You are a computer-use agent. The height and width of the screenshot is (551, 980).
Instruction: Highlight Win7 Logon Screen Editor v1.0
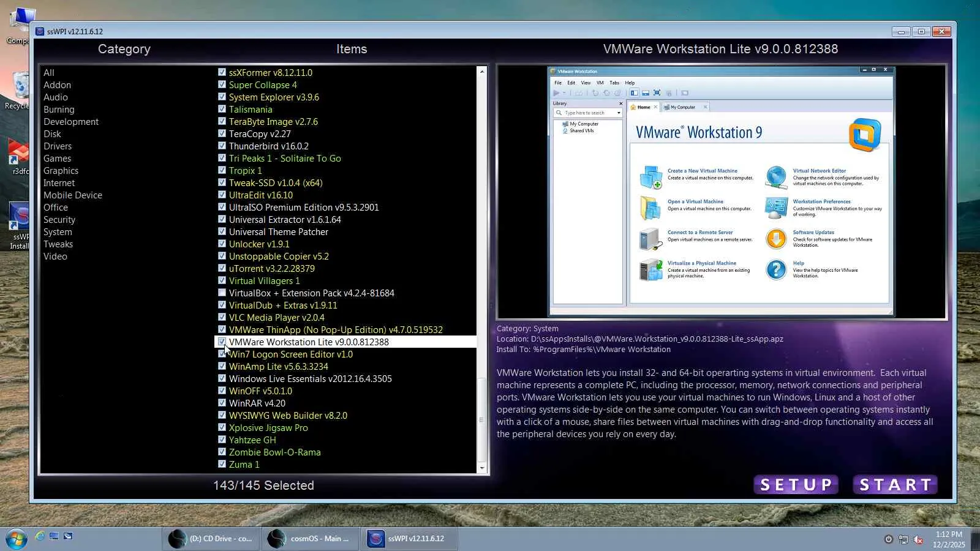[x=291, y=354]
